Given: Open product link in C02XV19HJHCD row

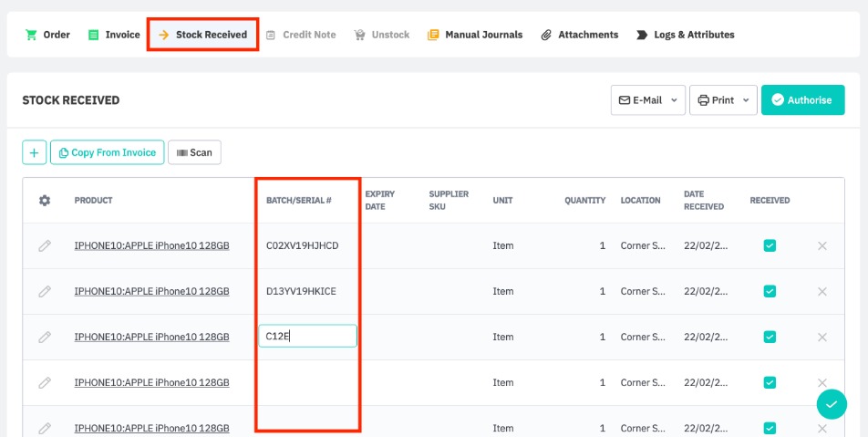Looking at the screenshot, I should pos(151,246).
